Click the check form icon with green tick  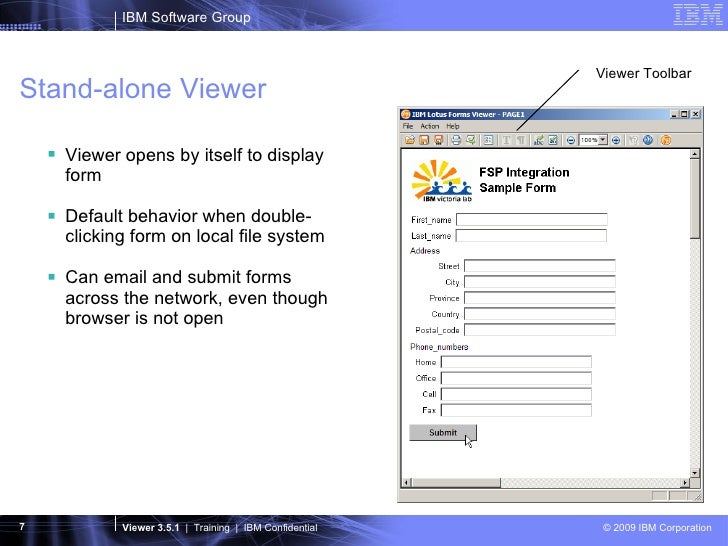click(552, 140)
